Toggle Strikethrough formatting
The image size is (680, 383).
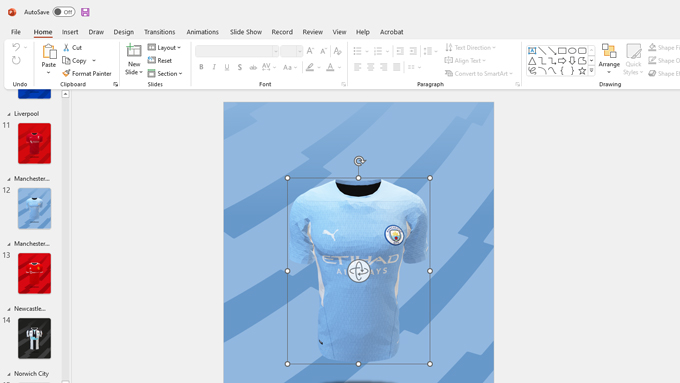coord(253,67)
